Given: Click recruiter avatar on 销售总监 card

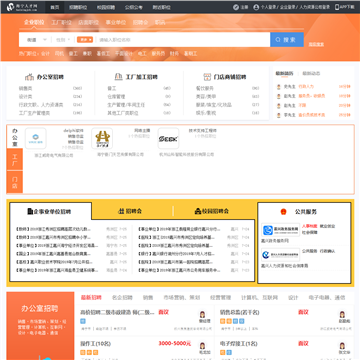Looking at the screenshot, I should click(342, 314).
